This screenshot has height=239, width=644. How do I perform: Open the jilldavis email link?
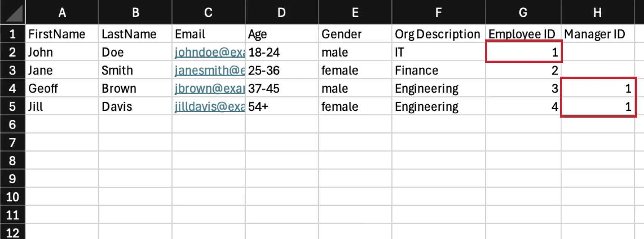(209, 107)
